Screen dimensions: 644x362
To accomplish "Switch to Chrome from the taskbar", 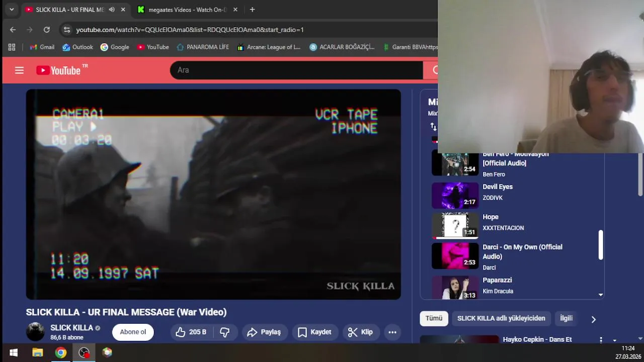I will click(60, 352).
